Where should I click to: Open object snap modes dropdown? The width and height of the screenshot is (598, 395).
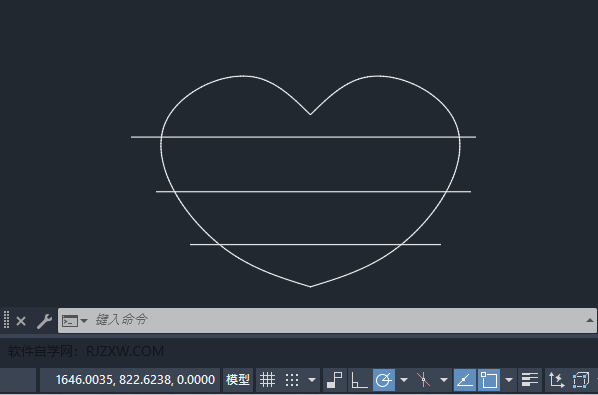pos(509,380)
